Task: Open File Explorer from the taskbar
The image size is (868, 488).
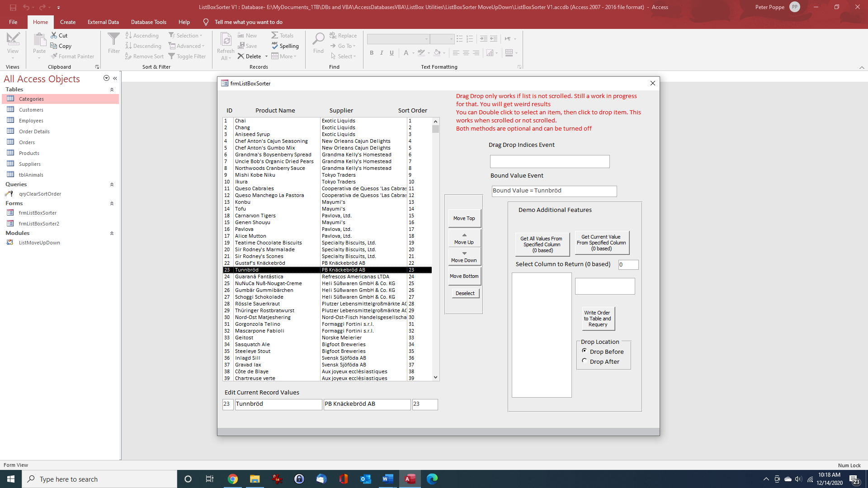Action: [x=255, y=479]
